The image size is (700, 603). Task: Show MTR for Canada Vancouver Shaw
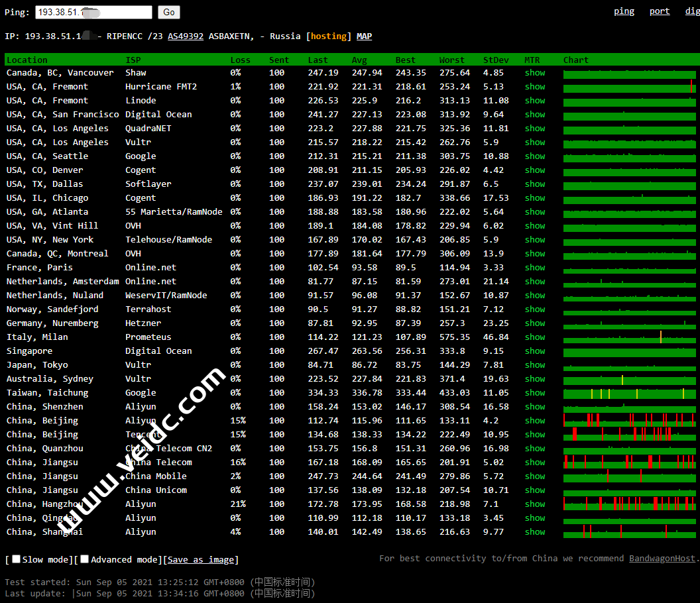pyautogui.click(x=535, y=73)
